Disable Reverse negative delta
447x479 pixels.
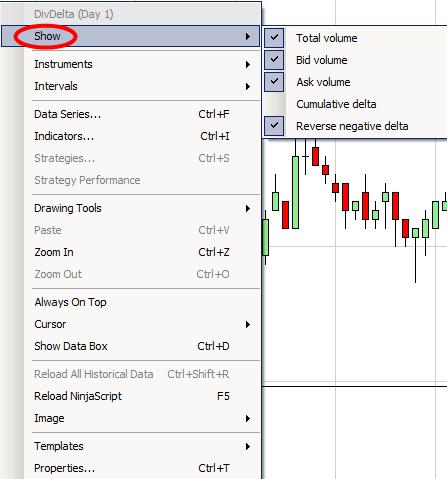point(274,126)
